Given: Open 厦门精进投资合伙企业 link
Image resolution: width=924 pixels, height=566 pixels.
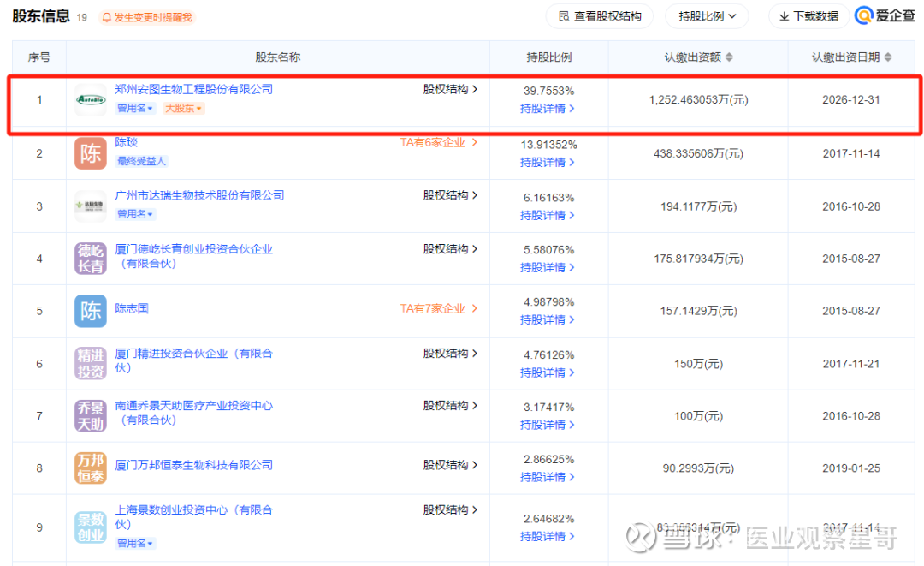Looking at the screenshot, I should tap(194, 360).
